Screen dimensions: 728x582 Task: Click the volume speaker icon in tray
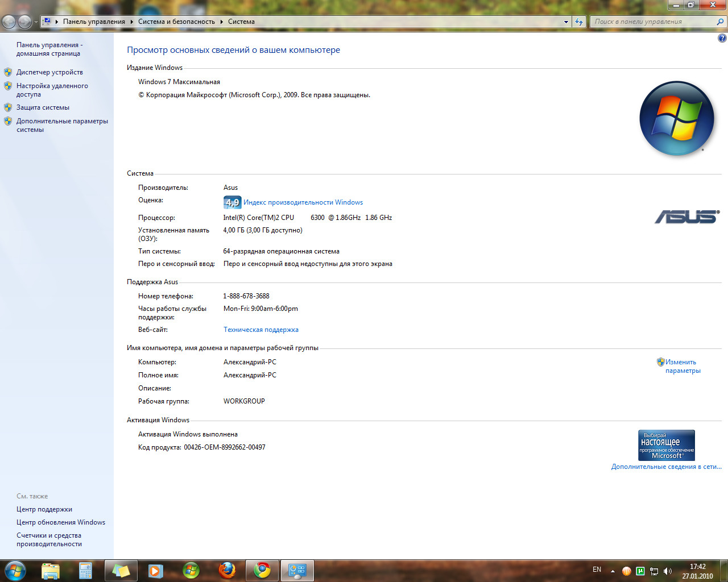668,571
